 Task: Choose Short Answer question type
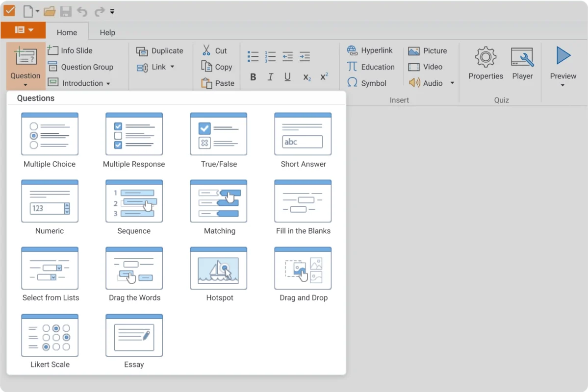(x=303, y=140)
